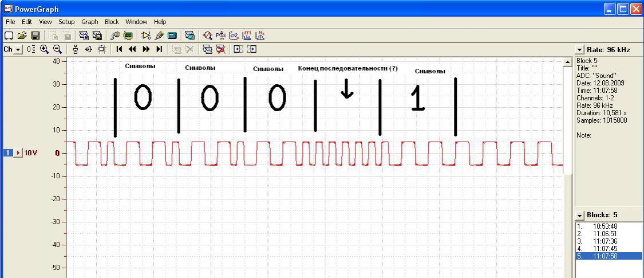Jump to the start of the record
The image size is (644, 278).
click(119, 49)
